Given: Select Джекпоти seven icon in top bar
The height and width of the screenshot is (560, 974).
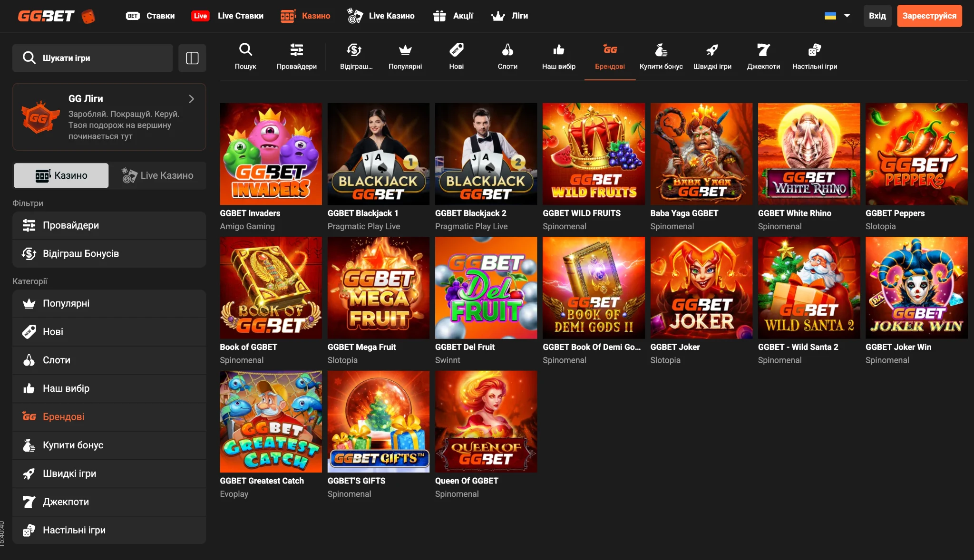Looking at the screenshot, I should pyautogui.click(x=763, y=49).
